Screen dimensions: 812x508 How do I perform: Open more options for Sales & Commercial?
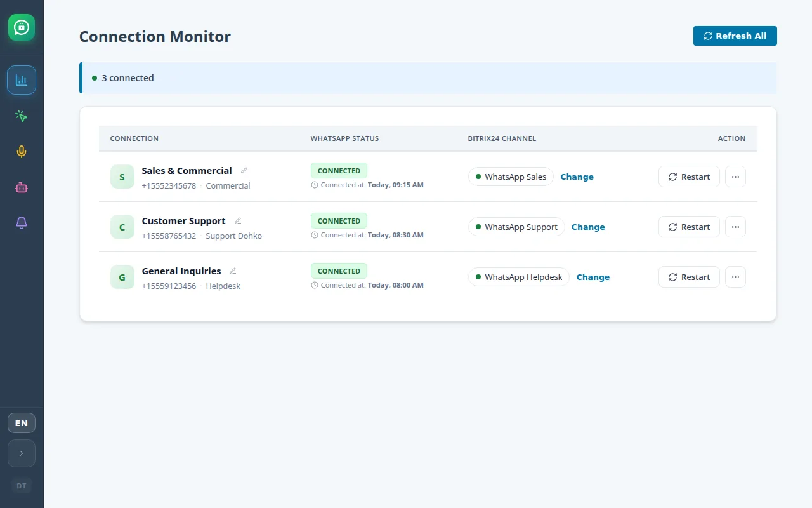tap(735, 177)
